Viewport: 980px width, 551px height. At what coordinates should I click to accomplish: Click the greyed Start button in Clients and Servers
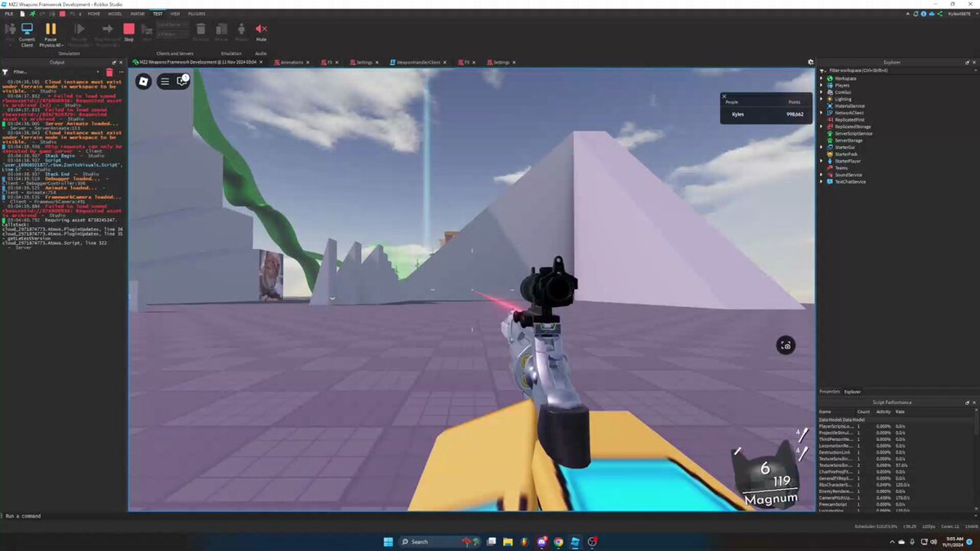(x=147, y=32)
